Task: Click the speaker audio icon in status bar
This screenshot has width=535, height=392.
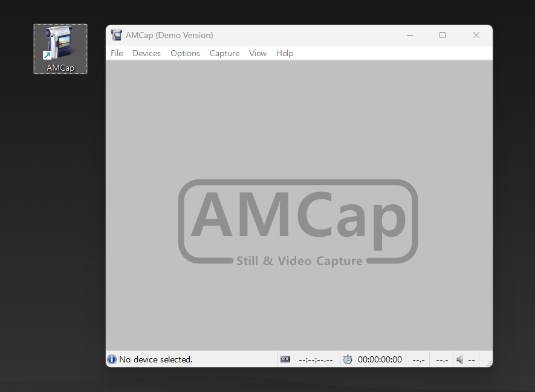Action: click(x=459, y=359)
